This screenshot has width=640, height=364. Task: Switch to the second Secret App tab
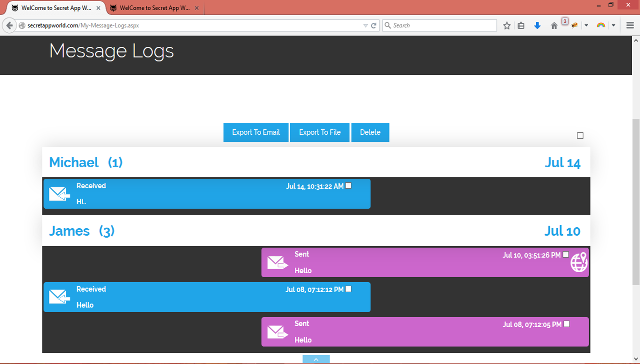(154, 8)
